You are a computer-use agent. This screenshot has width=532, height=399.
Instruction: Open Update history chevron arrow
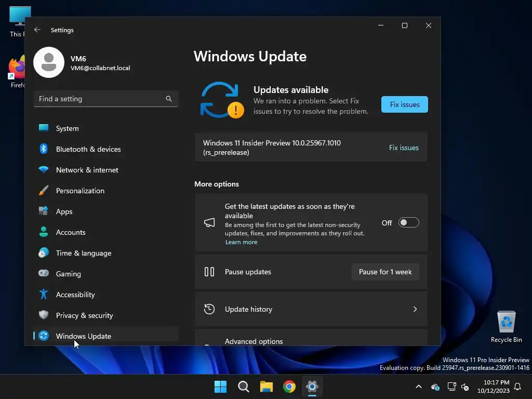pyautogui.click(x=415, y=309)
